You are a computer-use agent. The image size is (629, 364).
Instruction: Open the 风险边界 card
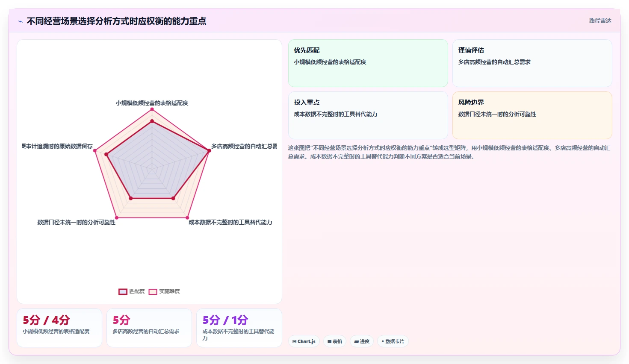[532, 115]
